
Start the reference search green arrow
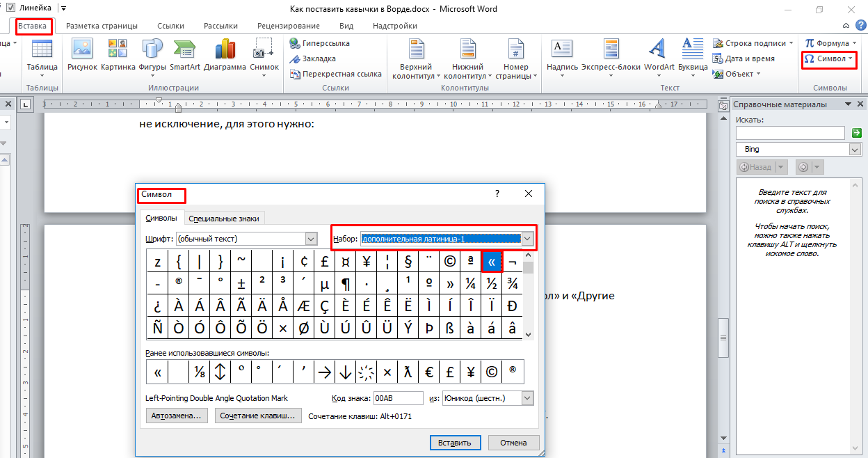tap(857, 132)
